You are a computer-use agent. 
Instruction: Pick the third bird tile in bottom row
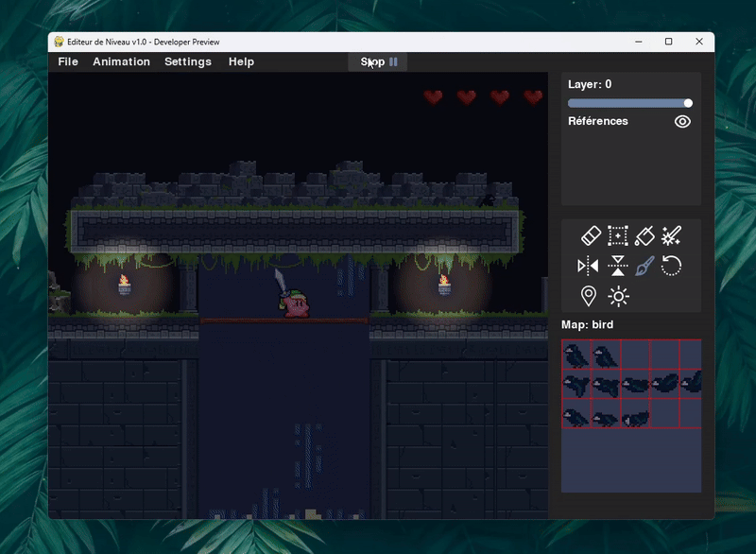[635, 414]
